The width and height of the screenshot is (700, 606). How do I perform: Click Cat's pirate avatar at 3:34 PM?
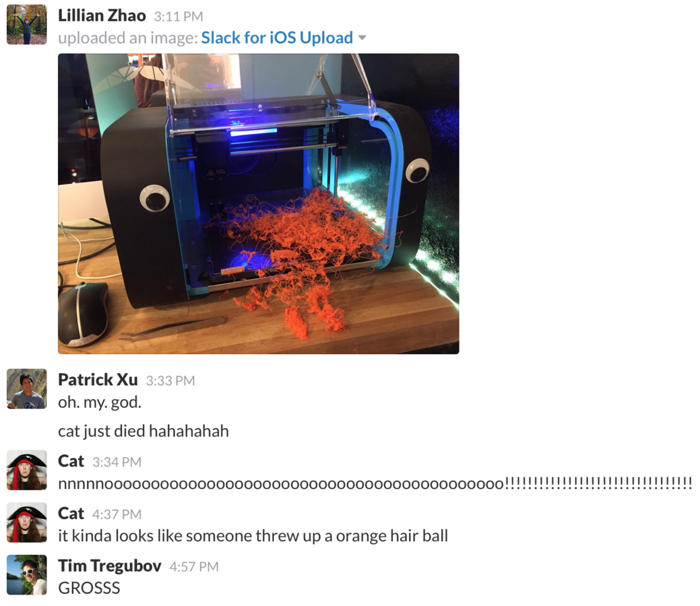tap(27, 470)
